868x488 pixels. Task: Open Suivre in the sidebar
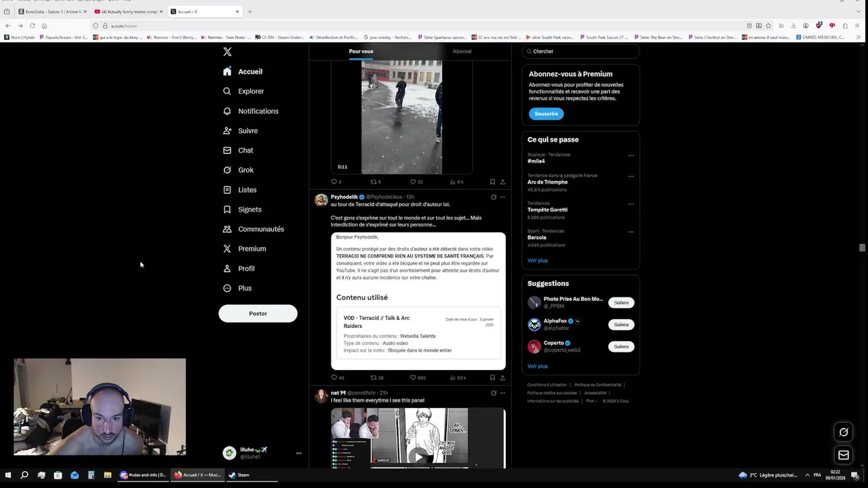click(x=240, y=131)
